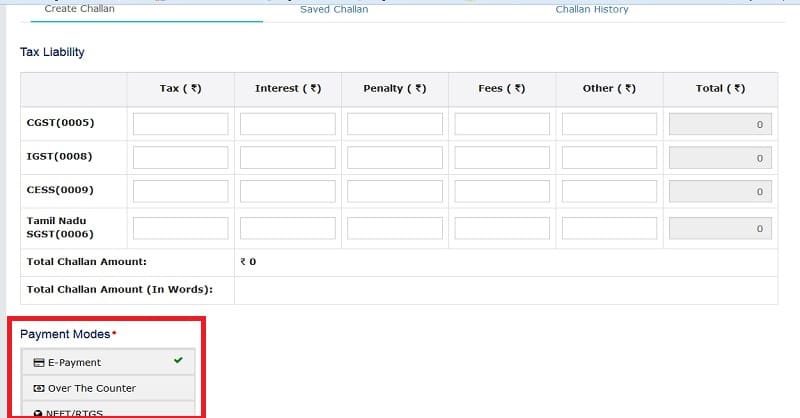Click the CGST(0005) Other input field

click(609, 124)
